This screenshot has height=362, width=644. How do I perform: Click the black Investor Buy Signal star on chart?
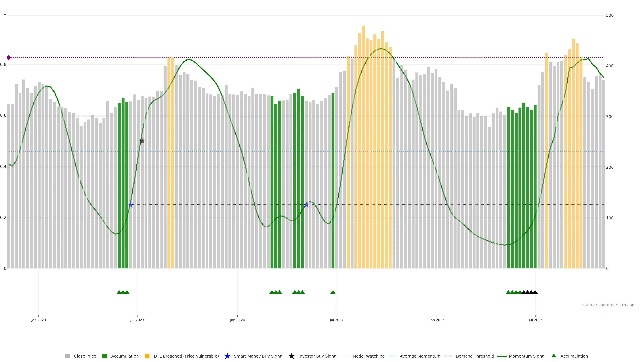point(142,141)
